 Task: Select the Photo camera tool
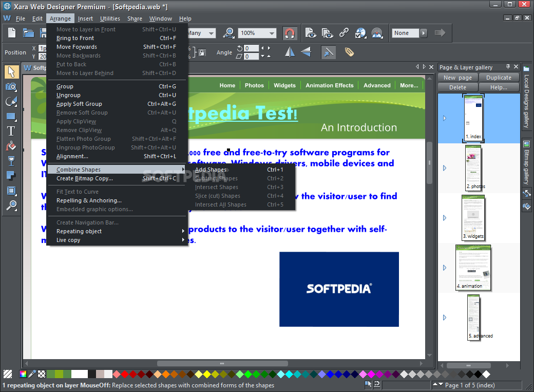coord(11,87)
